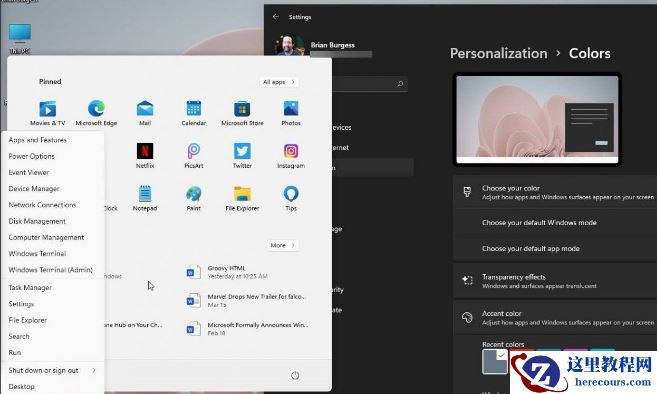Open Transparency effects setting row

[555, 281]
